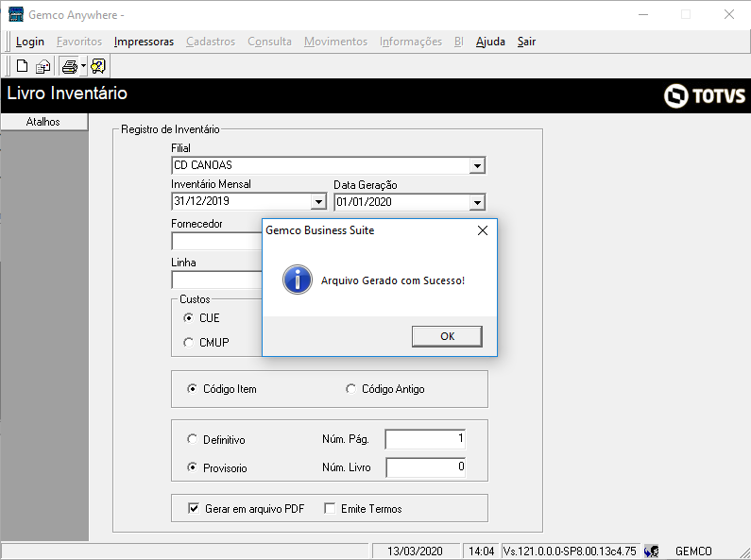Click the Núm. Pág. number field
The image size is (751, 560).
[x=425, y=439]
